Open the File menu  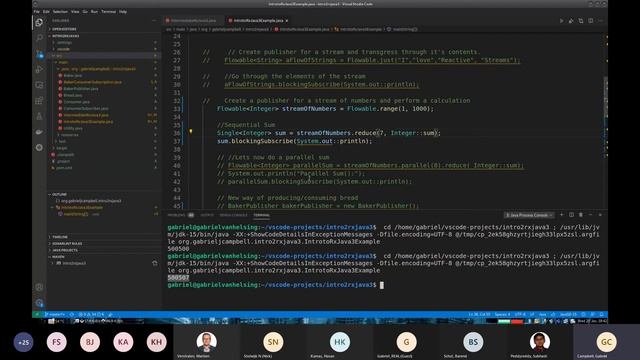37,12
